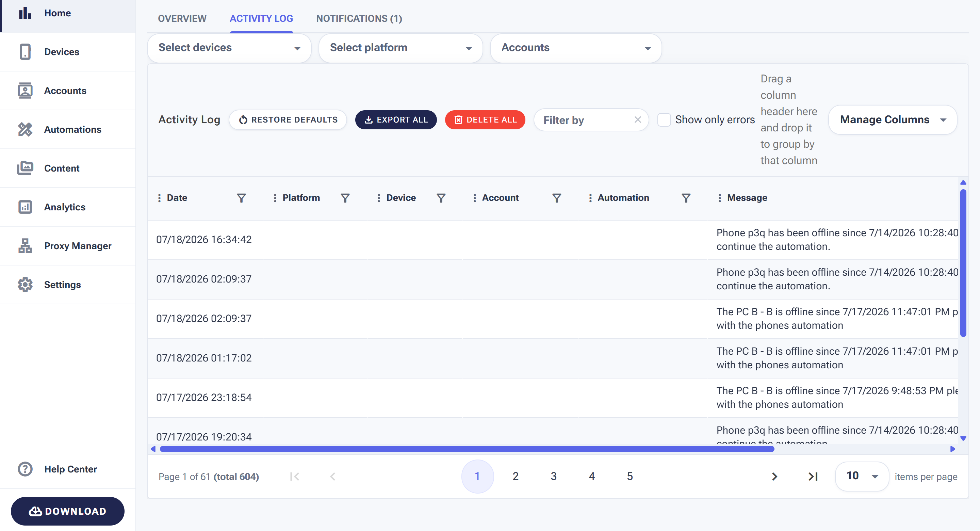The width and height of the screenshot is (980, 531).
Task: Go to page 3
Action: tap(554, 476)
